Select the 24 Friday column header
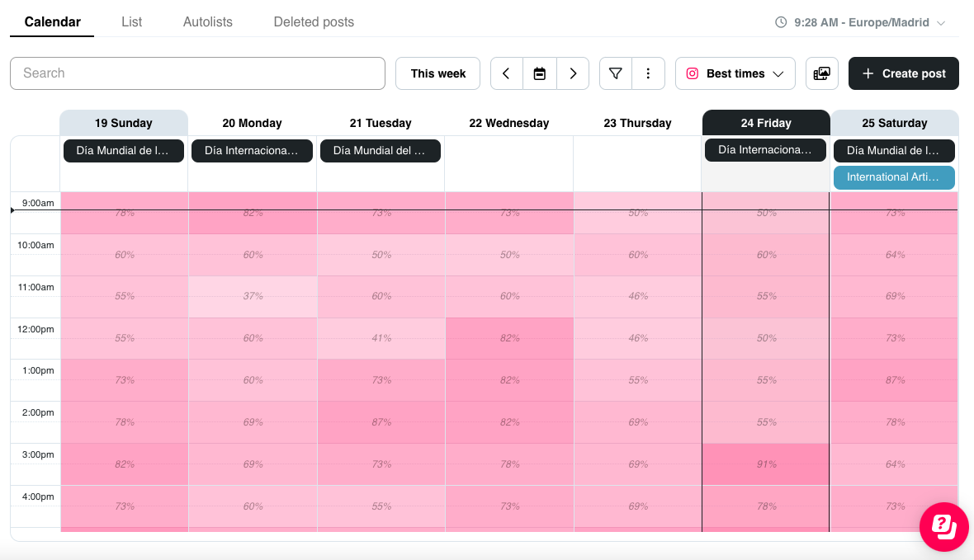974x560 pixels. [x=765, y=123]
